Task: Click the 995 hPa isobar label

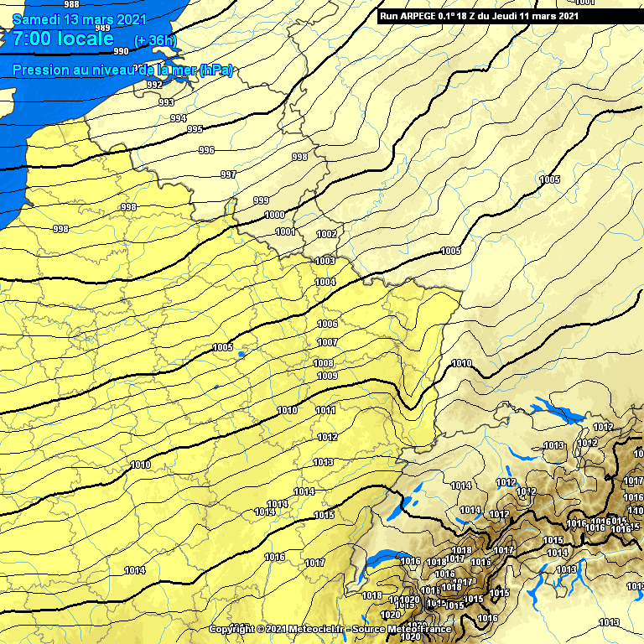Action: [x=195, y=129]
